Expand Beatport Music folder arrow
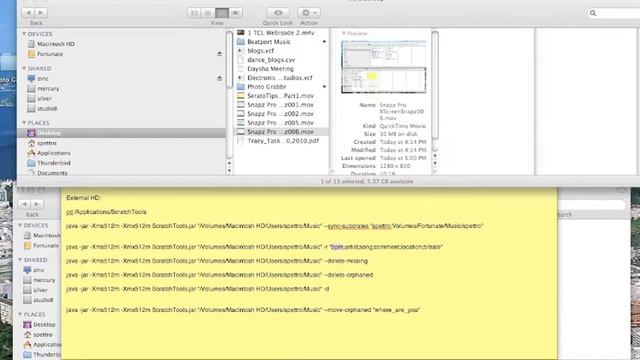The height and width of the screenshot is (360, 640). (x=324, y=42)
